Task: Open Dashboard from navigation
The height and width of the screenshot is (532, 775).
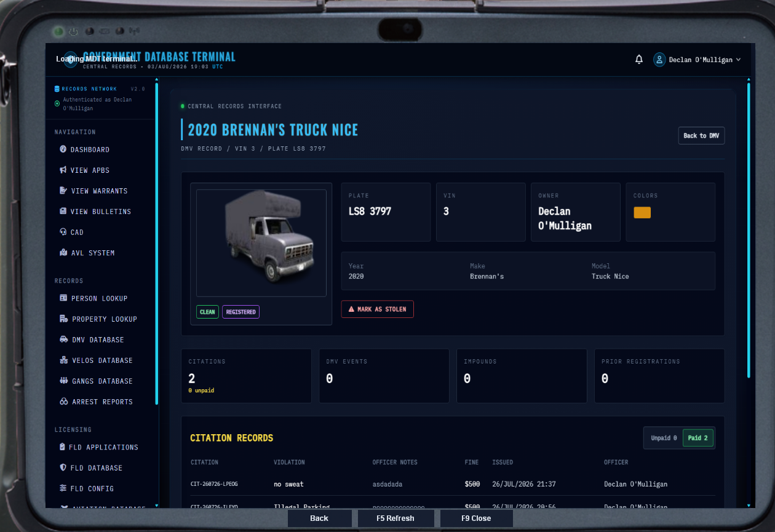Action: (x=90, y=149)
